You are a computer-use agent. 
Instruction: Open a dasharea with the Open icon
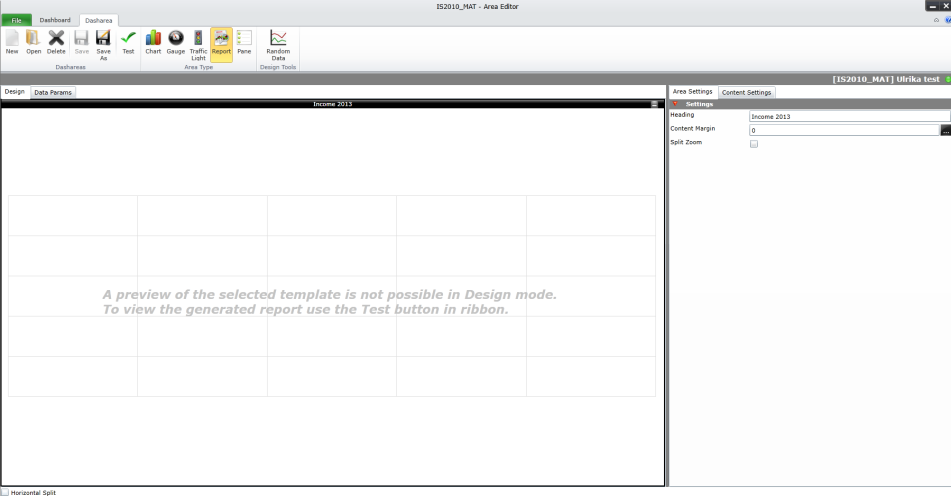[33, 43]
